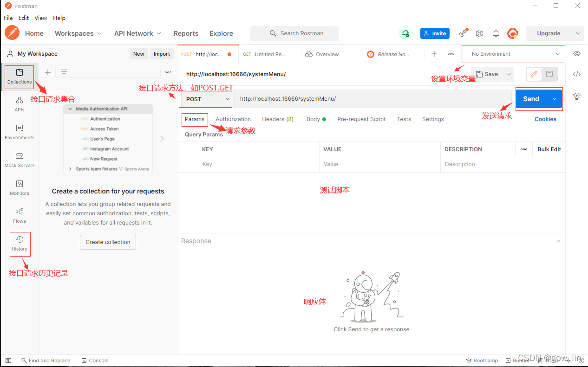
Task: Click the Create collection button
Action: coord(108,242)
